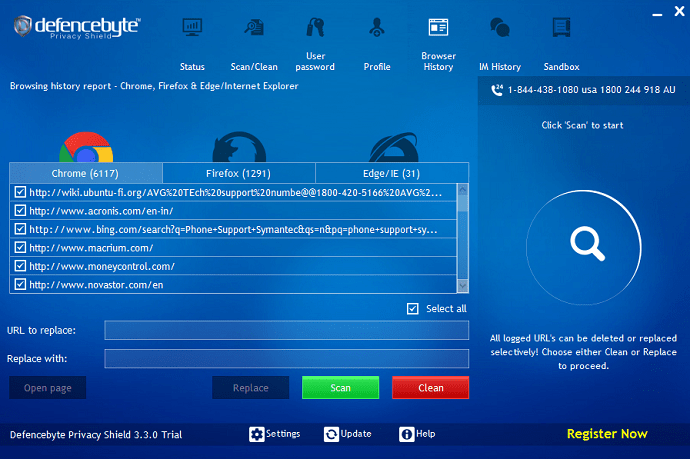The height and width of the screenshot is (459, 690).
Task: Open the Sandbox icon
Action: [562, 27]
